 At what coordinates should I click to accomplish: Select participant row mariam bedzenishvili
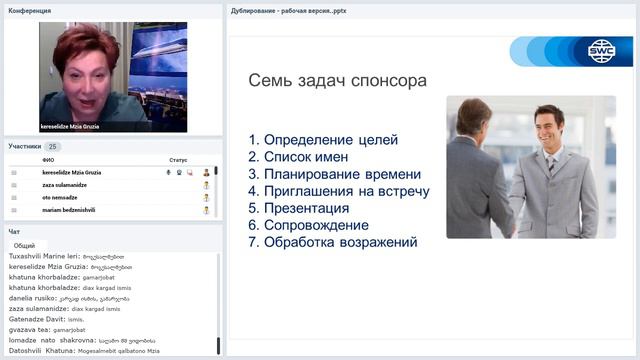point(110,210)
